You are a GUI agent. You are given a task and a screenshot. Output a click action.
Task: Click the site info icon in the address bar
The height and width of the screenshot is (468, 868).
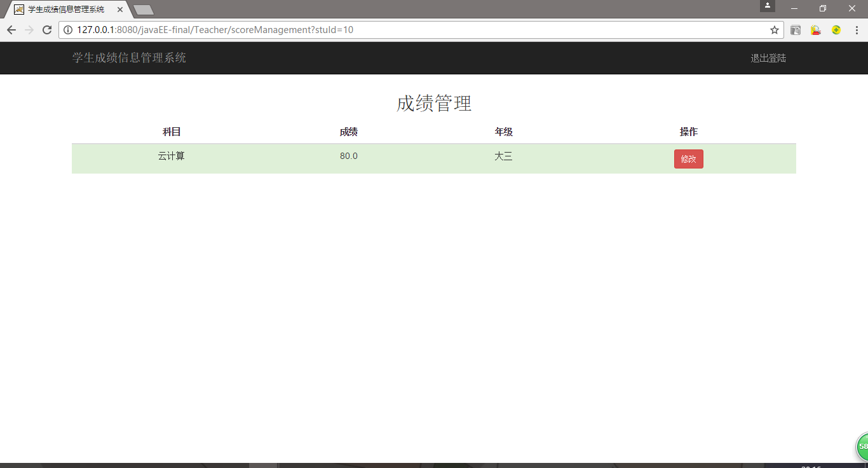68,30
